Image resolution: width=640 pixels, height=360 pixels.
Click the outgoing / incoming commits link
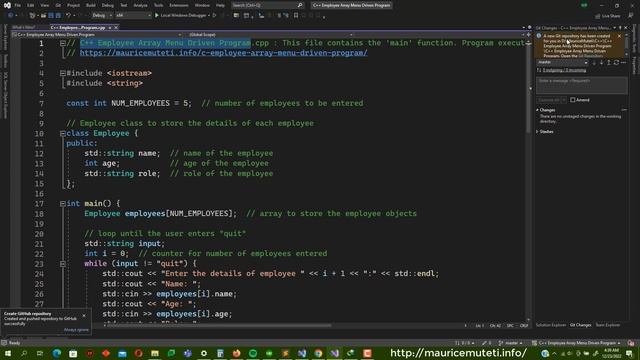564,70
